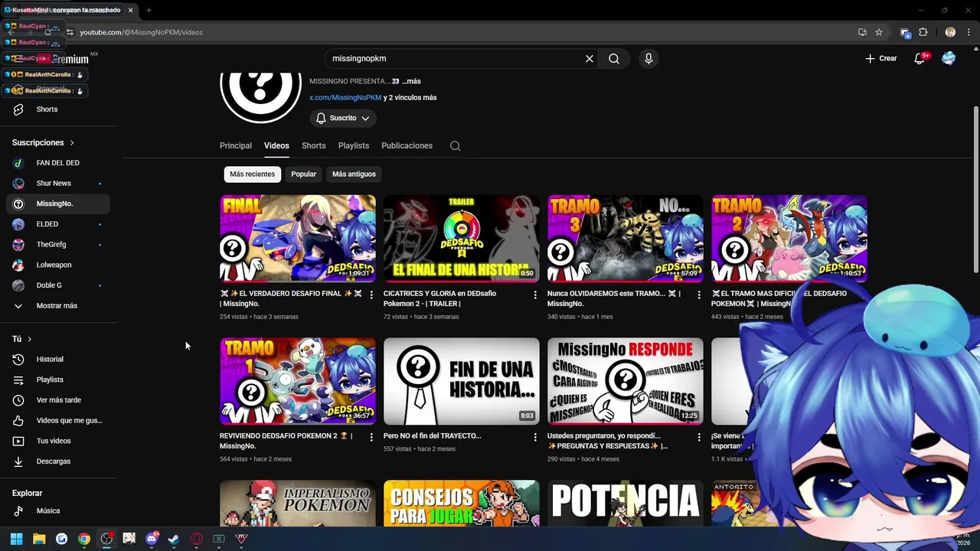980x551 pixels.
Task: Open the Chrome extensions puzzle icon
Action: [x=923, y=32]
